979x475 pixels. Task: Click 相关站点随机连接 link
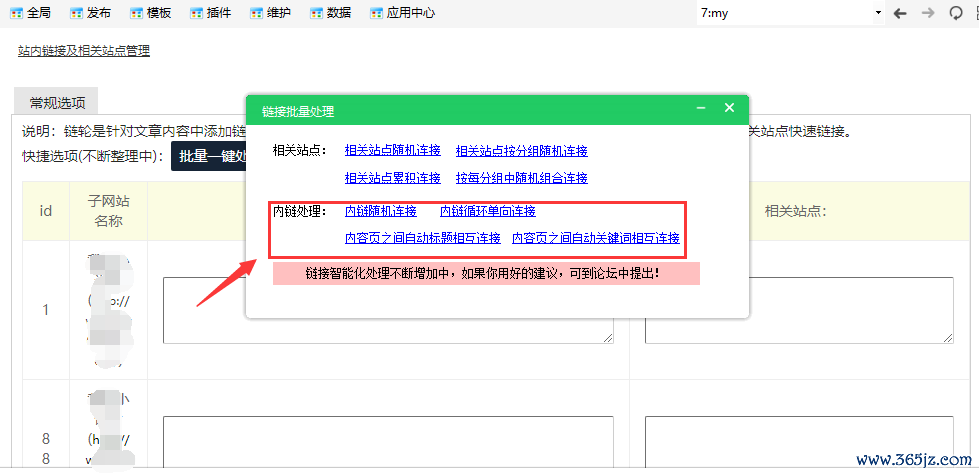tap(392, 151)
